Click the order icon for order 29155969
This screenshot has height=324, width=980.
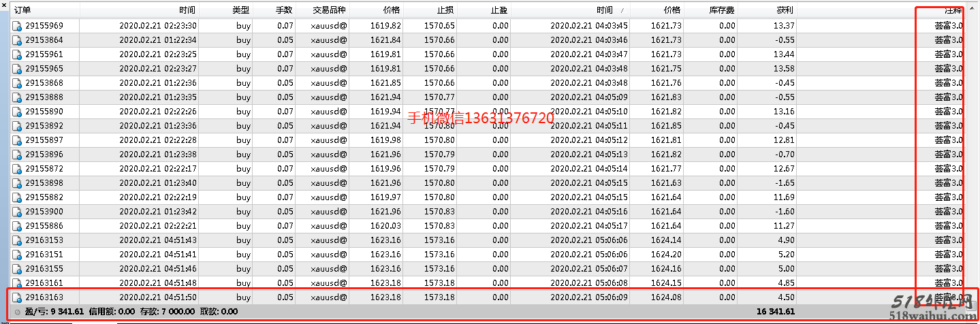click(17, 26)
